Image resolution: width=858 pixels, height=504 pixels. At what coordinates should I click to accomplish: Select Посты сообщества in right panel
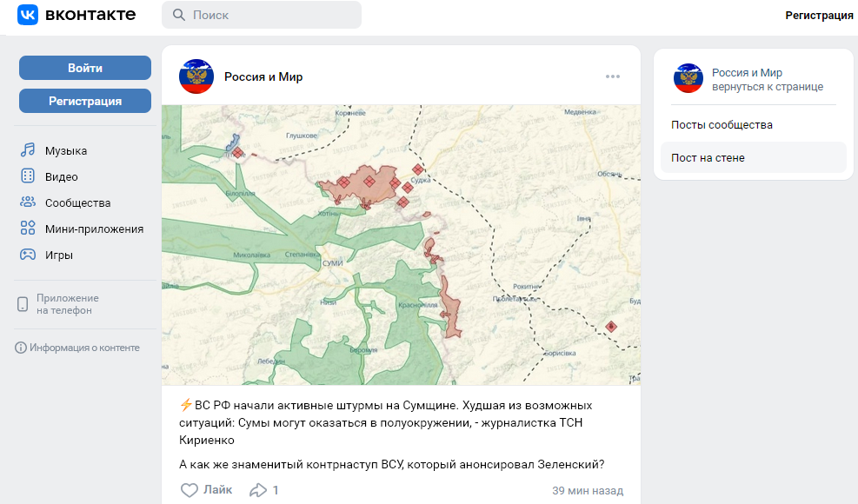pyautogui.click(x=722, y=125)
